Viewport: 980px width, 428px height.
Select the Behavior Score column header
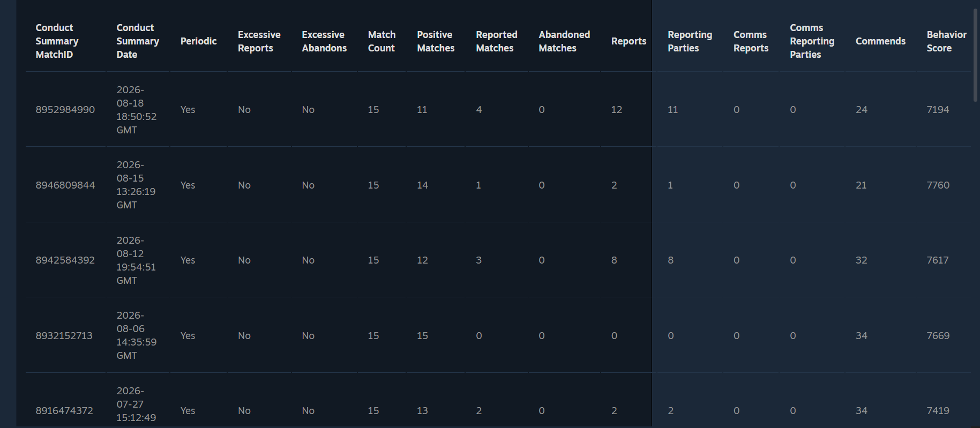coord(947,41)
